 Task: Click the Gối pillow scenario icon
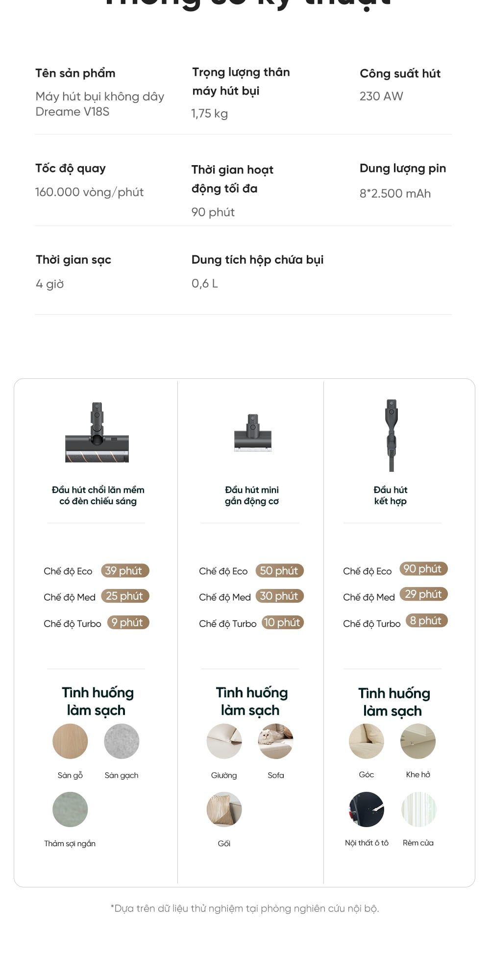pyautogui.click(x=224, y=809)
